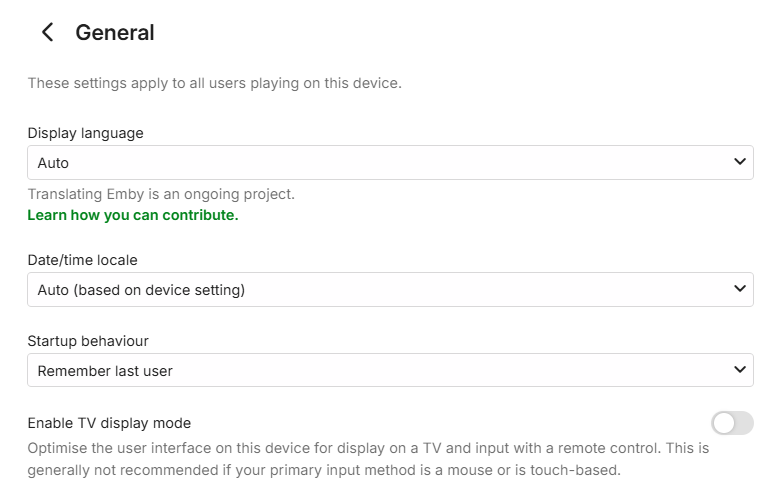The image size is (776, 489).
Task: Open the Learn how you can contribute link
Action: (x=132, y=215)
